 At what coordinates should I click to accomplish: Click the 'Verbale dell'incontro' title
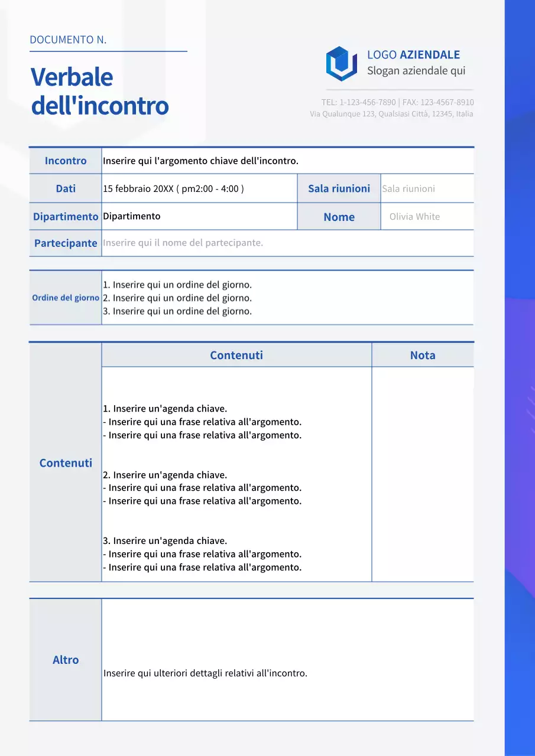tap(99, 92)
